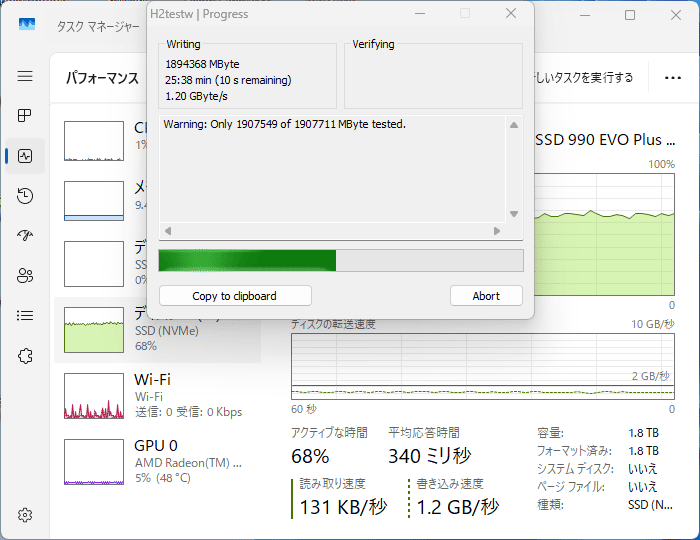Open the App history sidebar icon
Viewport: 700px width, 540px height.
(25, 196)
